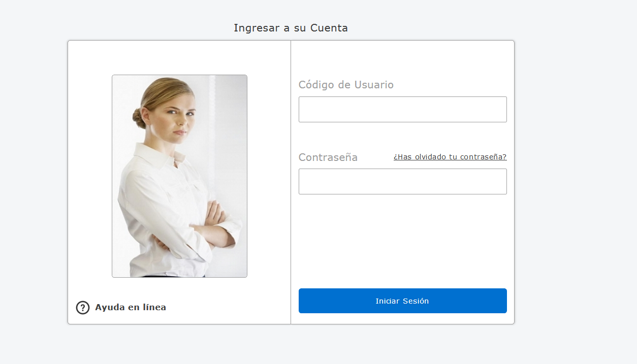Click the woman's portrait photo
Image resolution: width=637 pixels, height=364 pixels.
pos(179,176)
